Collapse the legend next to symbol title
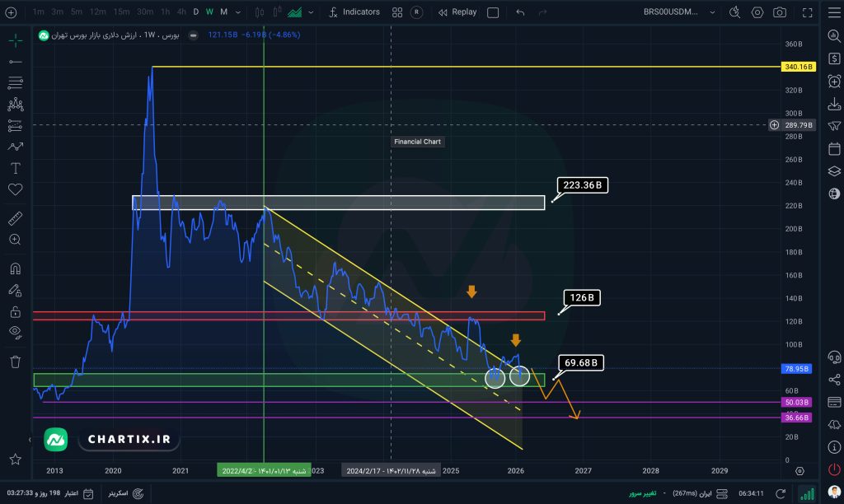This screenshot has height=504, width=844. 192,35
